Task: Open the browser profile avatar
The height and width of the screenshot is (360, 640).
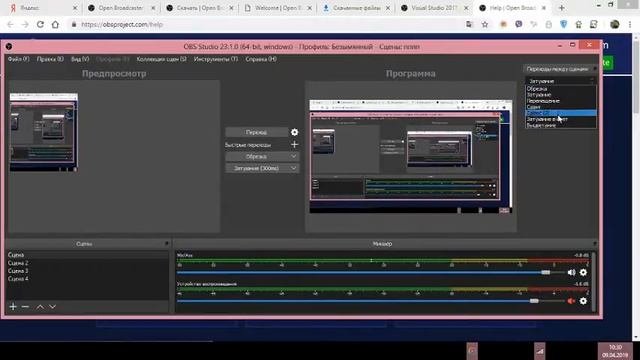Action: click(x=615, y=24)
